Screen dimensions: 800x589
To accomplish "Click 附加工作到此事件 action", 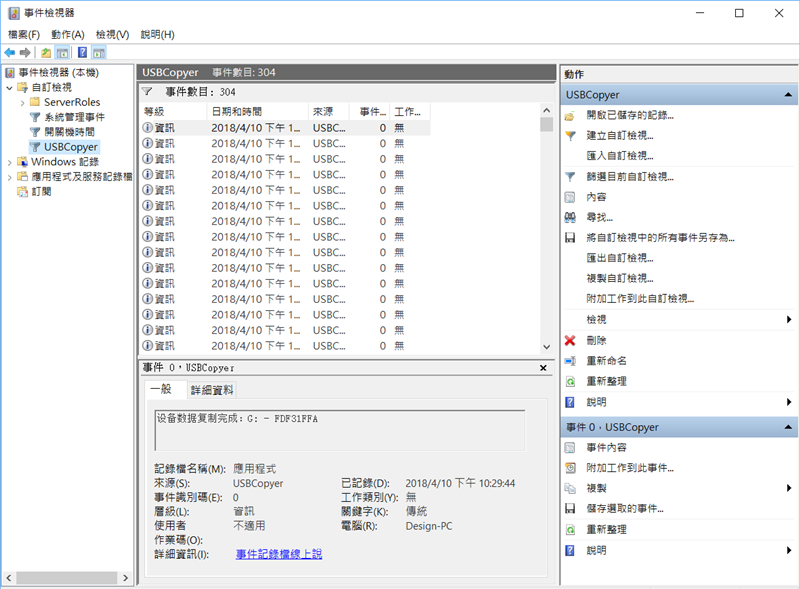I will (x=629, y=468).
